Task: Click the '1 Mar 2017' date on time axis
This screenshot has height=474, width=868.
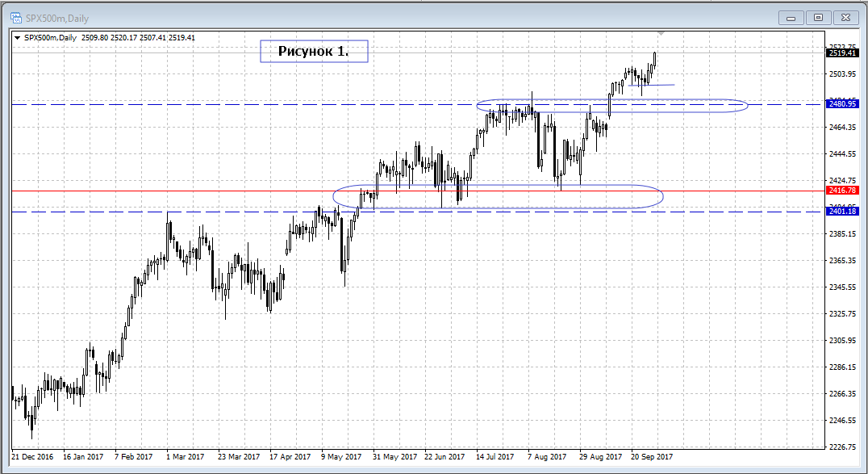Action: click(184, 456)
